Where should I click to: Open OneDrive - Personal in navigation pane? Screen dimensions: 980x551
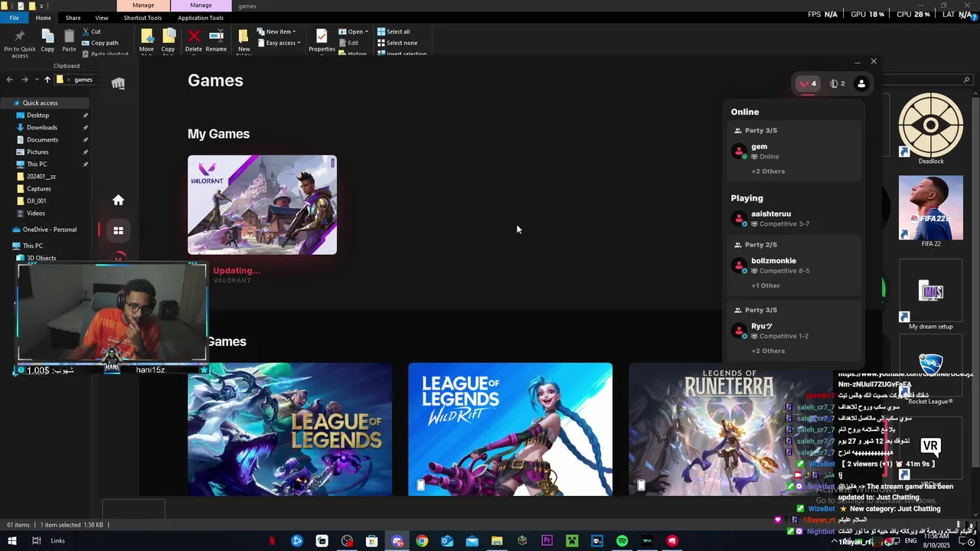[49, 230]
